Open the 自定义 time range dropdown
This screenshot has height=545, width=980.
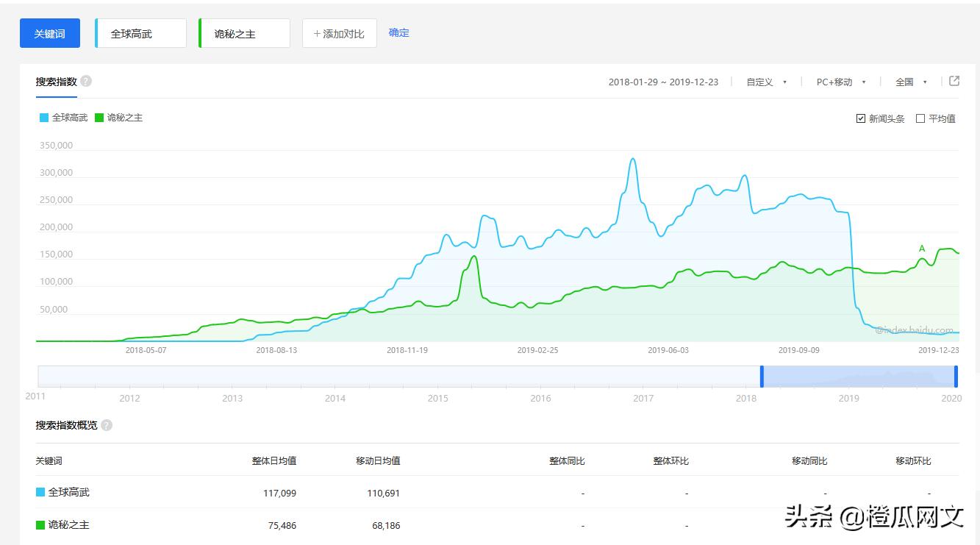[x=765, y=82]
